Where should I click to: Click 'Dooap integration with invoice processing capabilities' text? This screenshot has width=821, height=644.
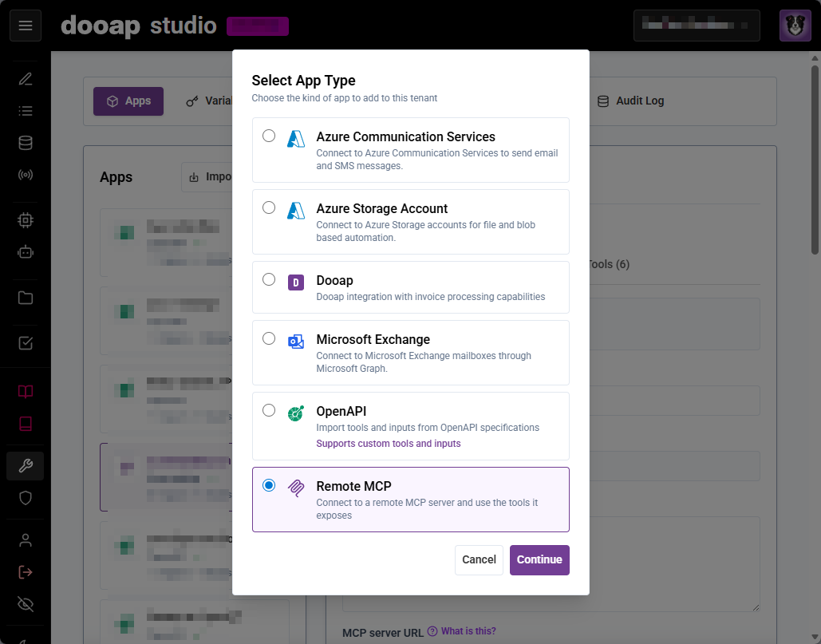(x=430, y=297)
